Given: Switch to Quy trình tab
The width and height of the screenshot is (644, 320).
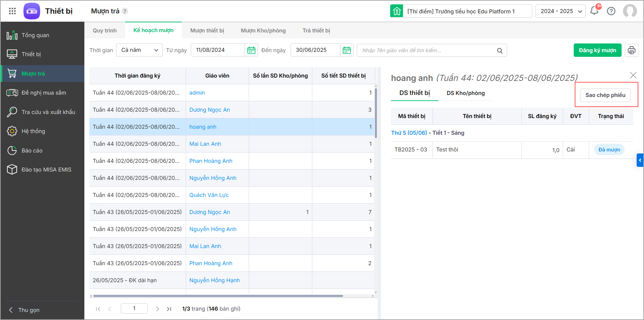Looking at the screenshot, I should point(105,30).
